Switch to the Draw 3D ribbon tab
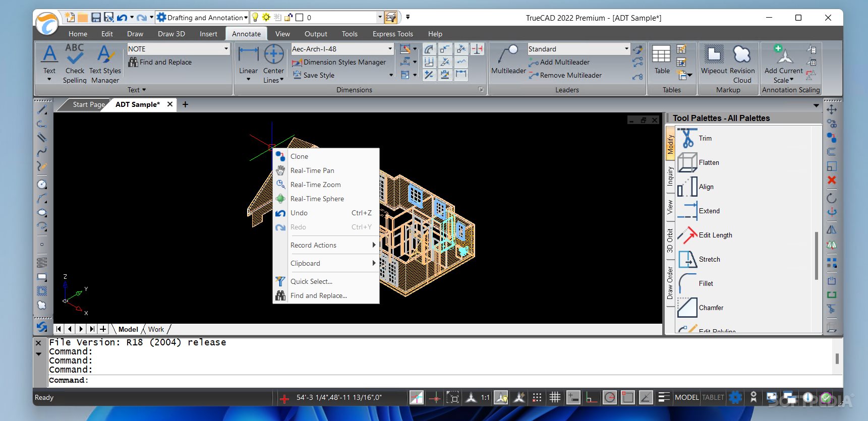868x421 pixels. [171, 34]
